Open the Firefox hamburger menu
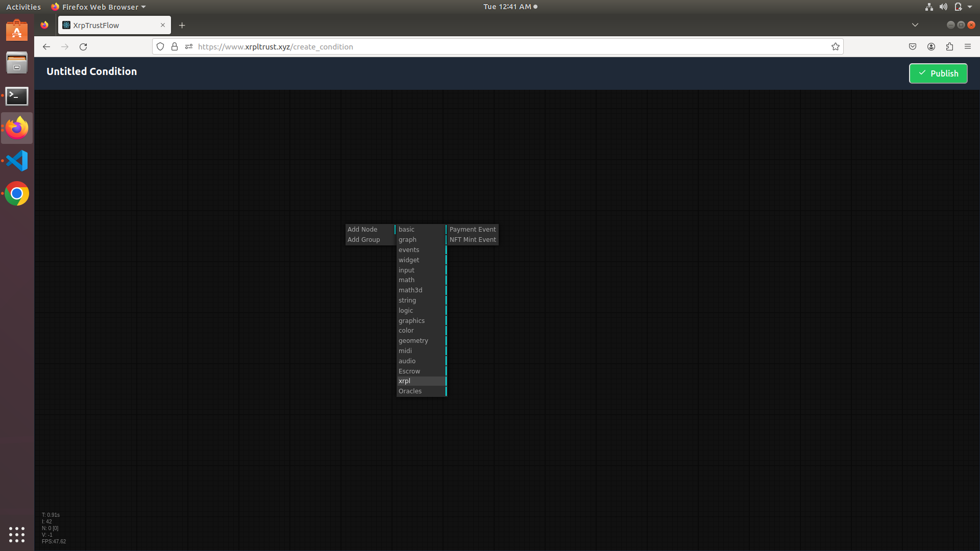Image resolution: width=980 pixels, height=551 pixels. coord(968,46)
